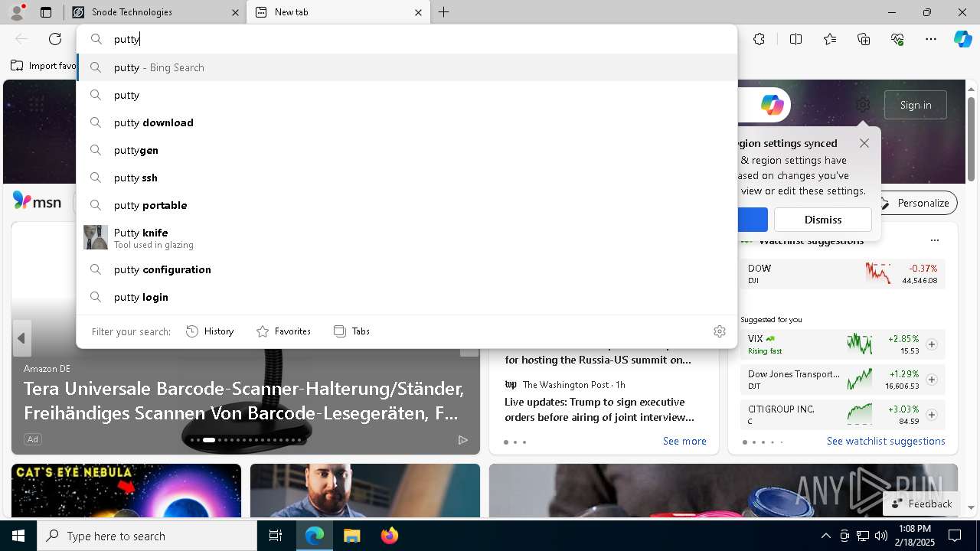Filter search by Favorites

(x=283, y=331)
